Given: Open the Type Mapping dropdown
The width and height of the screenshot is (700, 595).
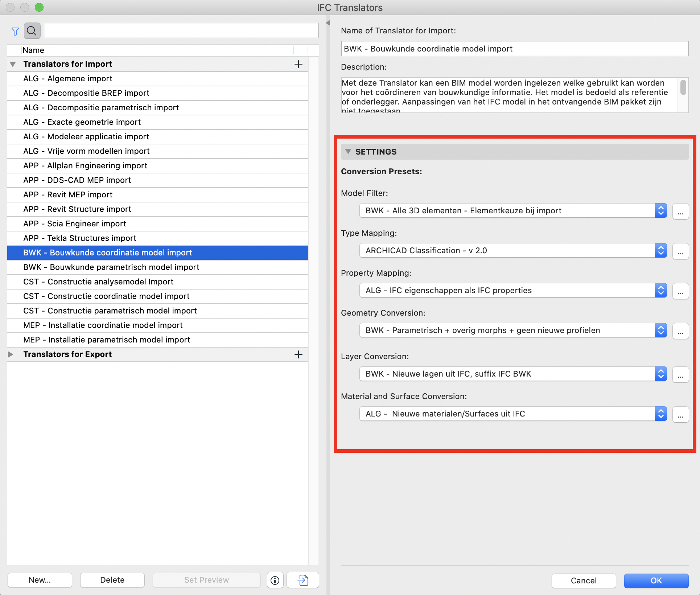Looking at the screenshot, I should point(513,250).
